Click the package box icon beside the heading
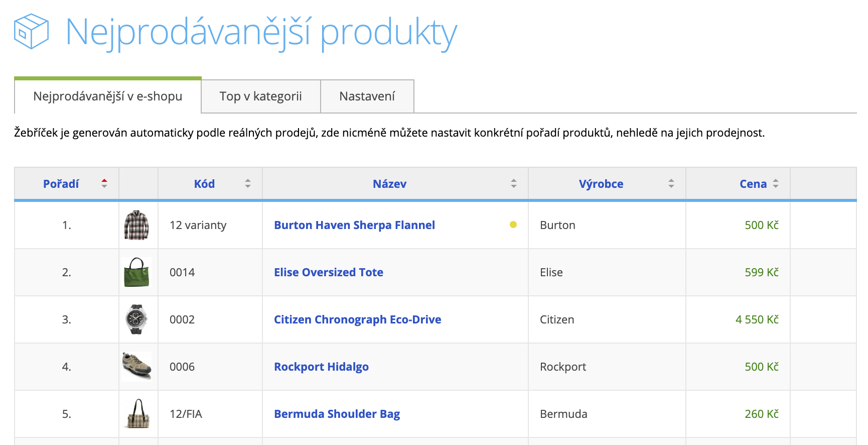 point(31,31)
